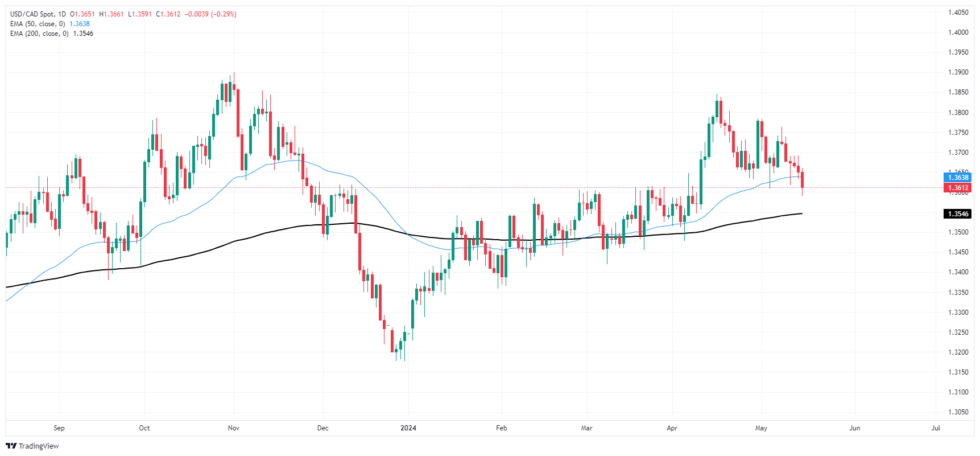Screen dimensions: 980x456
Task: Click the 2024 label on the time axis
Action: point(408,428)
